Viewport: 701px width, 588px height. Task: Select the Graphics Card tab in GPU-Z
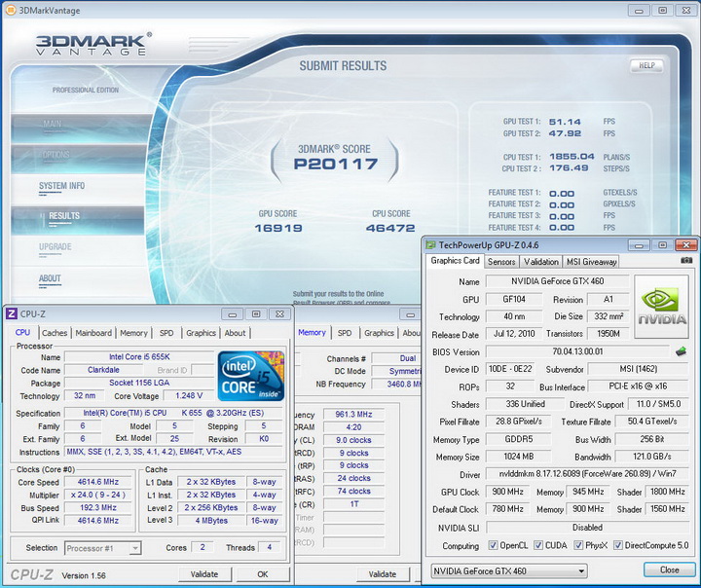click(x=455, y=261)
